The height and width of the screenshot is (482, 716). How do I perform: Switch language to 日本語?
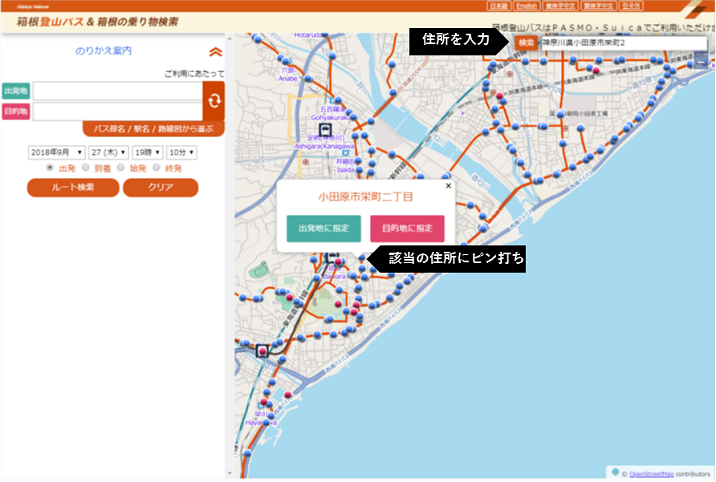click(496, 6)
